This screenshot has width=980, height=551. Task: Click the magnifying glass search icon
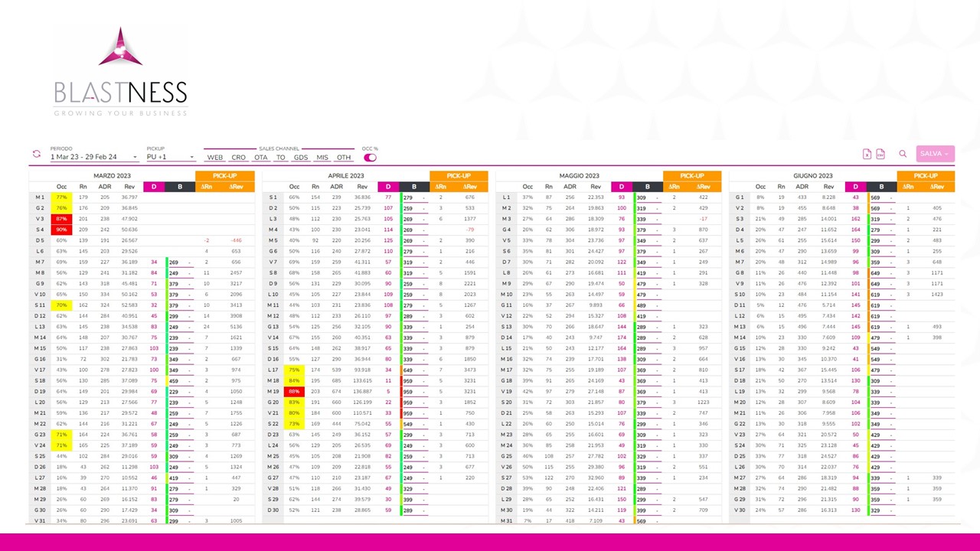pos(903,154)
